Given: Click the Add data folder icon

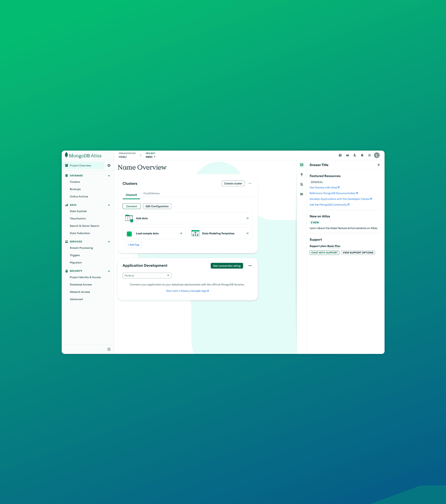Looking at the screenshot, I should point(129,218).
